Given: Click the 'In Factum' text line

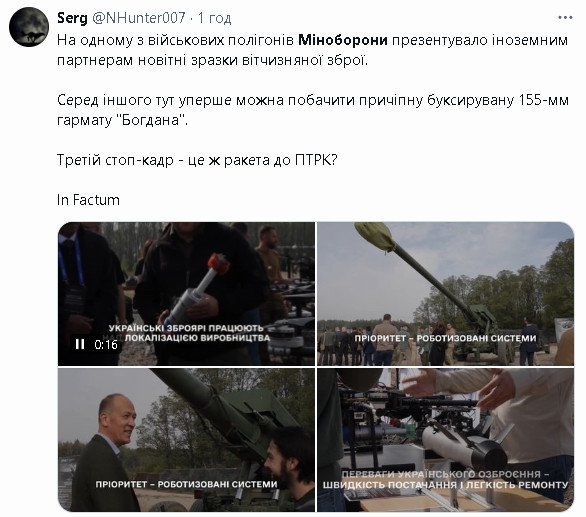Looking at the screenshot, I should coord(88,200).
